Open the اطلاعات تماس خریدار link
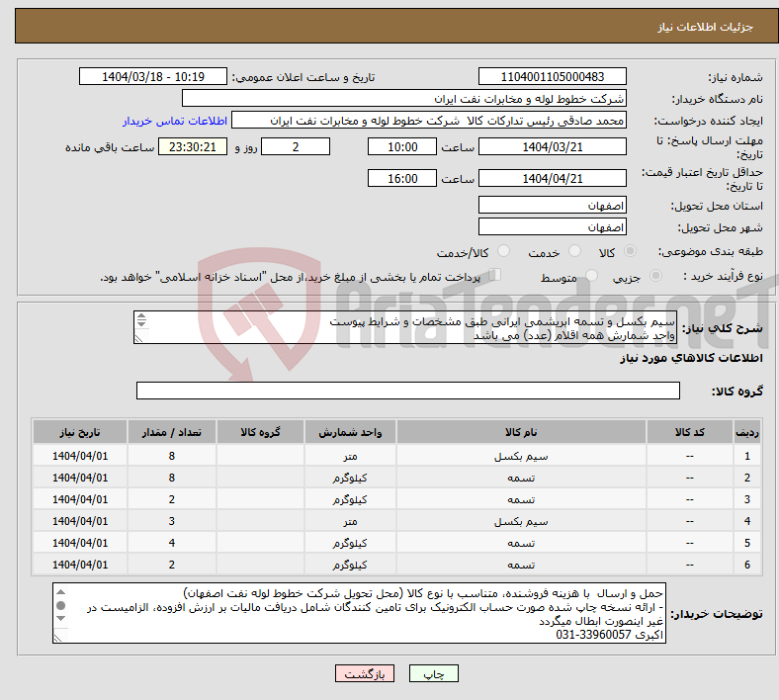Viewport: 779px width, 700px height. [x=175, y=121]
